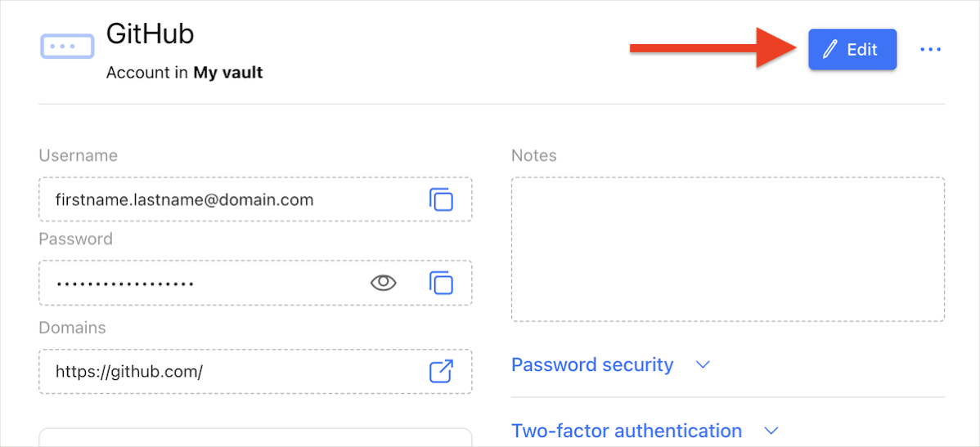Click chevron next to Password security
The image size is (980, 447).
tap(704, 364)
